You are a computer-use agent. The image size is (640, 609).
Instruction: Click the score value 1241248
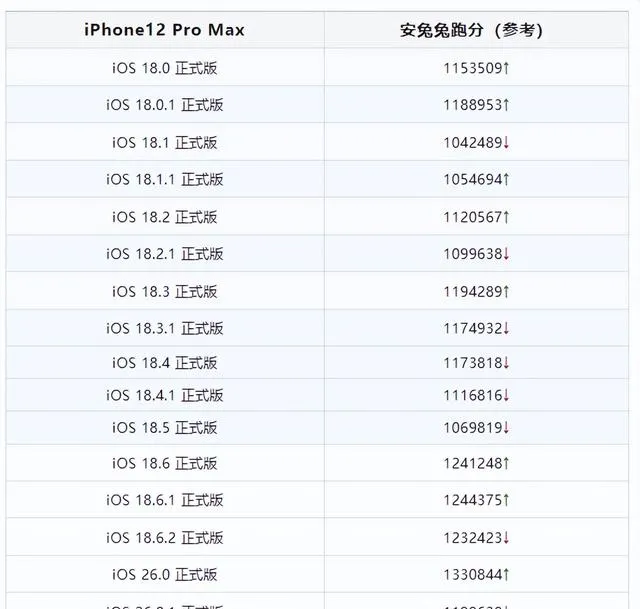pyautogui.click(x=473, y=463)
